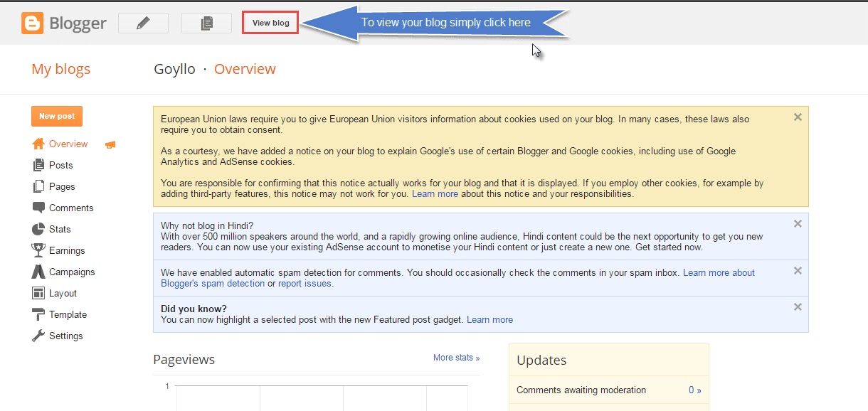Open Pages in the sidebar menu
Screen dimensions: 868x411
pos(62,186)
